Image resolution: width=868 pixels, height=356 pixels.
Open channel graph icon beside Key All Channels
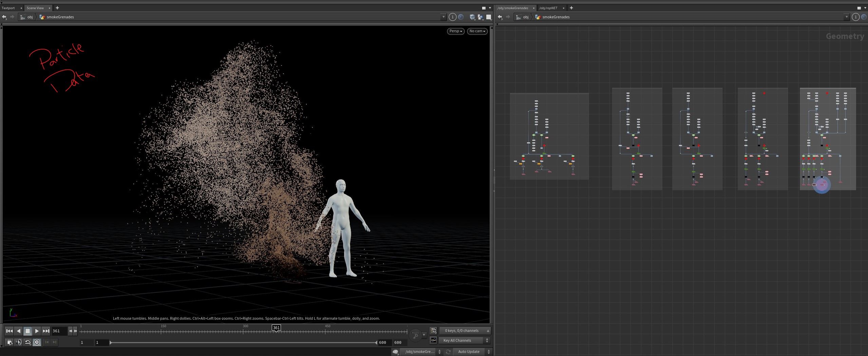pyautogui.click(x=433, y=340)
